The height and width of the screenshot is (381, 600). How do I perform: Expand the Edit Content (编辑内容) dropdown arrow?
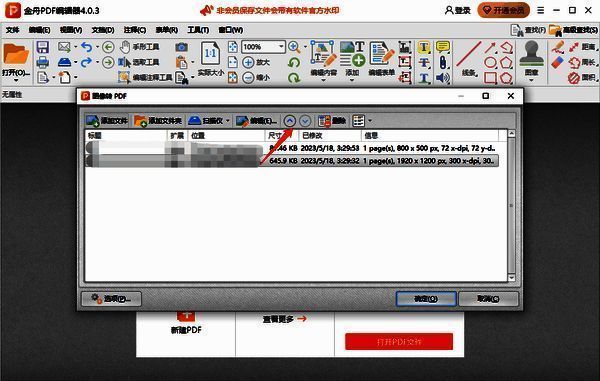click(x=323, y=80)
